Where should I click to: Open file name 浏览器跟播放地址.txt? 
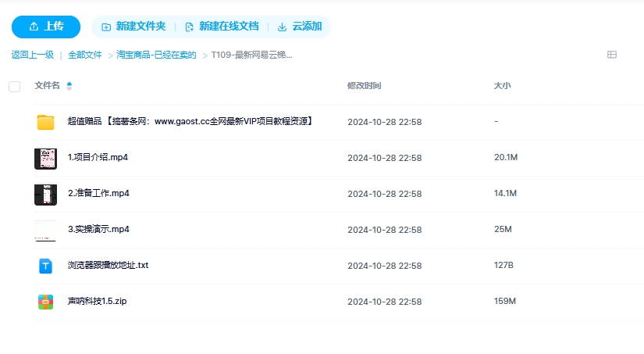coord(108,266)
